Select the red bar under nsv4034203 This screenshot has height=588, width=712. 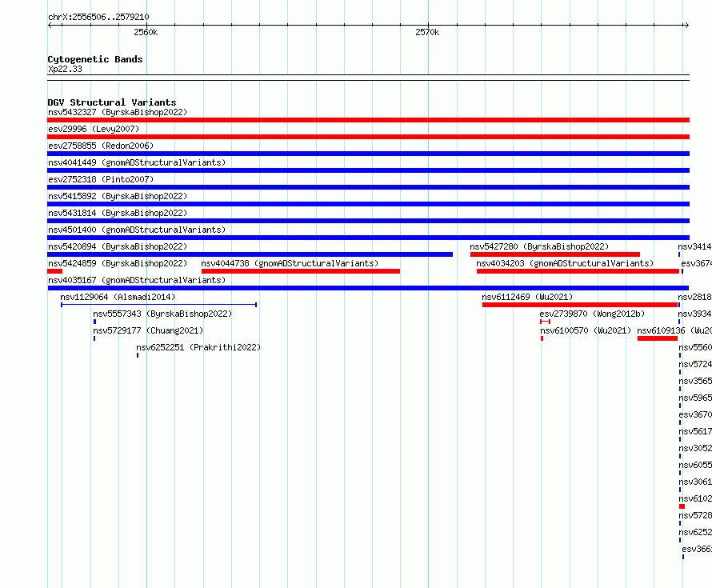click(578, 271)
